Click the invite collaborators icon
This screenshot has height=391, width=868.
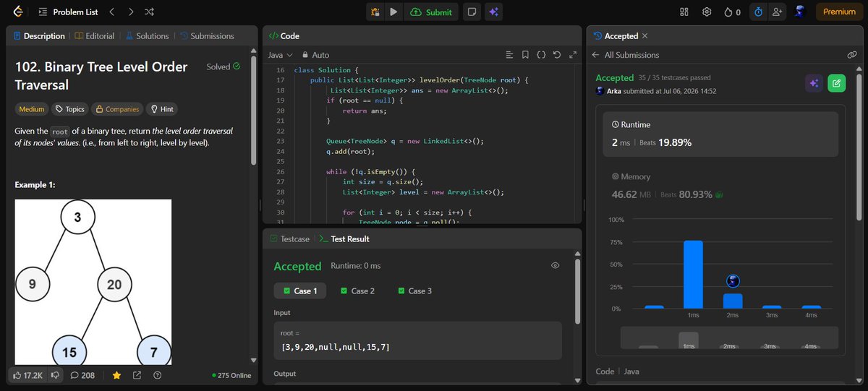coord(778,12)
